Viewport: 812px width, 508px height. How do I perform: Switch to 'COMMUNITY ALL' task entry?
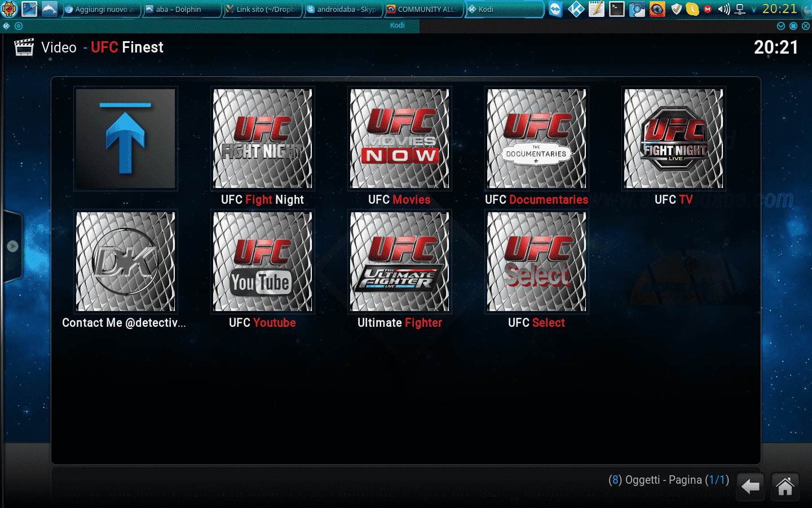point(423,10)
